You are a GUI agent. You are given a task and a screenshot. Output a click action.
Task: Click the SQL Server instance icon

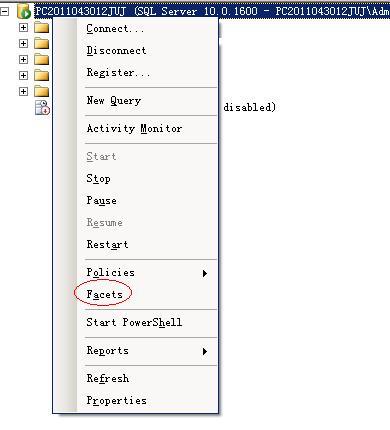tap(24, 11)
